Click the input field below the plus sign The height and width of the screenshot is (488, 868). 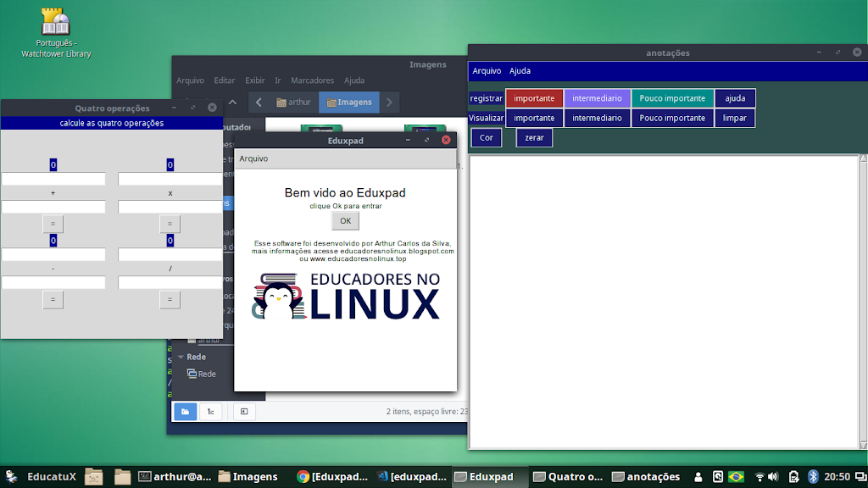(53, 207)
